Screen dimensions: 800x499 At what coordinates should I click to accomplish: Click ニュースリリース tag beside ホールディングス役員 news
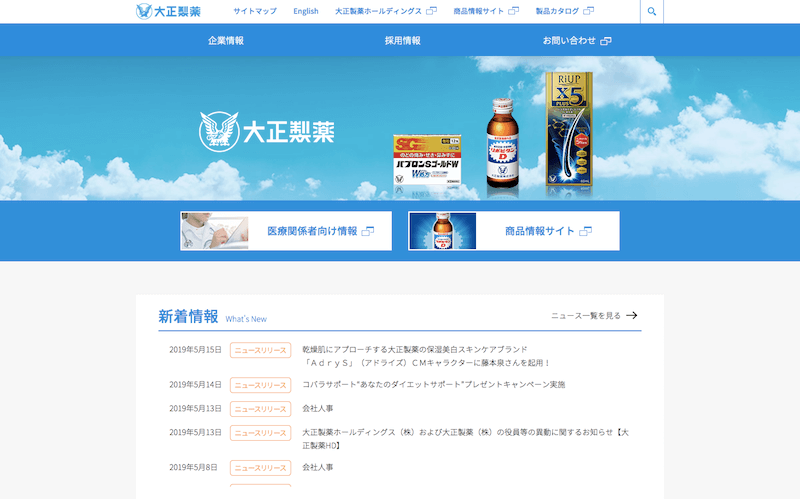click(x=261, y=433)
